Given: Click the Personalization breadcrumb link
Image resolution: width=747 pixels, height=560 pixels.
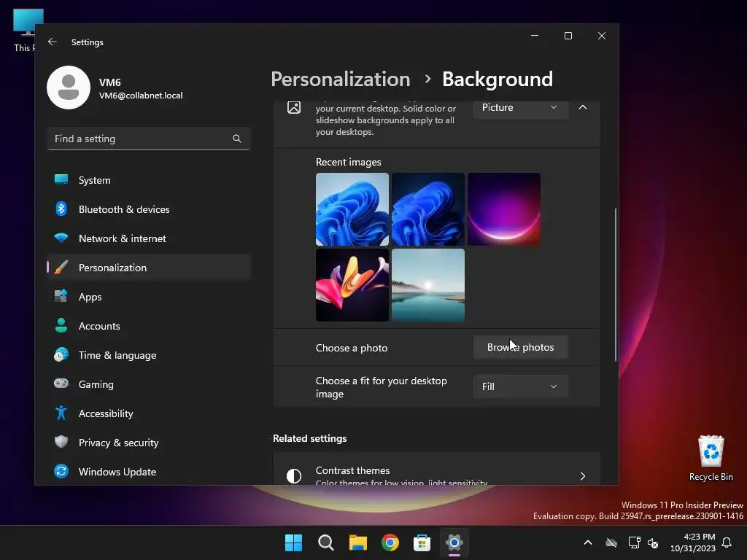Looking at the screenshot, I should pos(341,79).
